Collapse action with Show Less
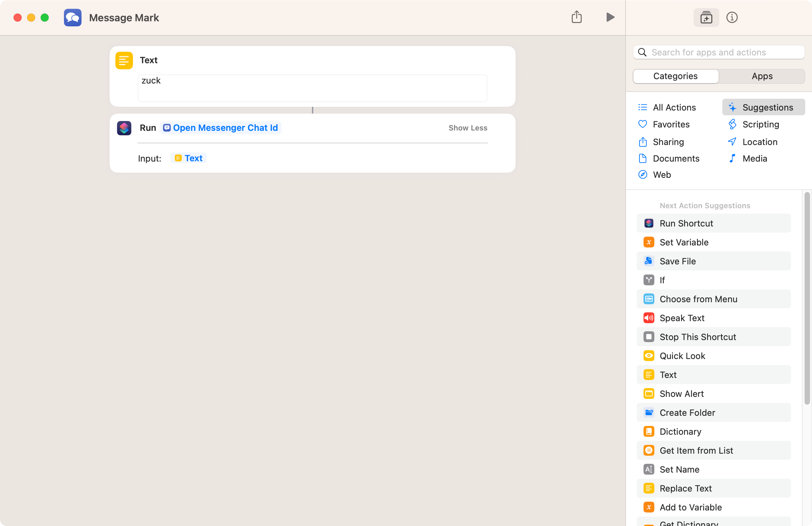This screenshot has height=526, width=812. pyautogui.click(x=468, y=128)
